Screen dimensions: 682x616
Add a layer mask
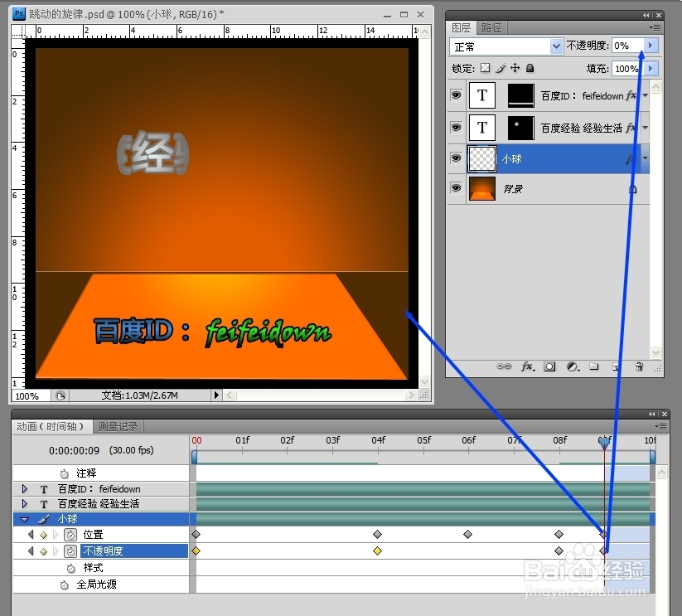point(549,366)
